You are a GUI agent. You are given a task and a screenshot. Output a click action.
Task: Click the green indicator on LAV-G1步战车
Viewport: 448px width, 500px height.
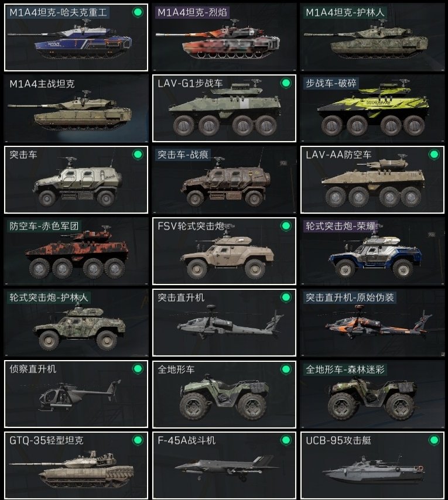pos(286,84)
